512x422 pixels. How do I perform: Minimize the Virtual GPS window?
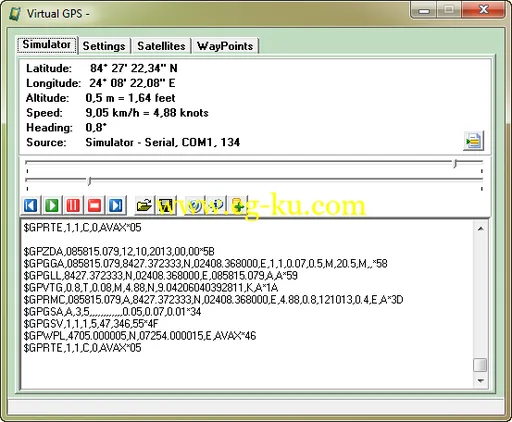tap(424, 10)
